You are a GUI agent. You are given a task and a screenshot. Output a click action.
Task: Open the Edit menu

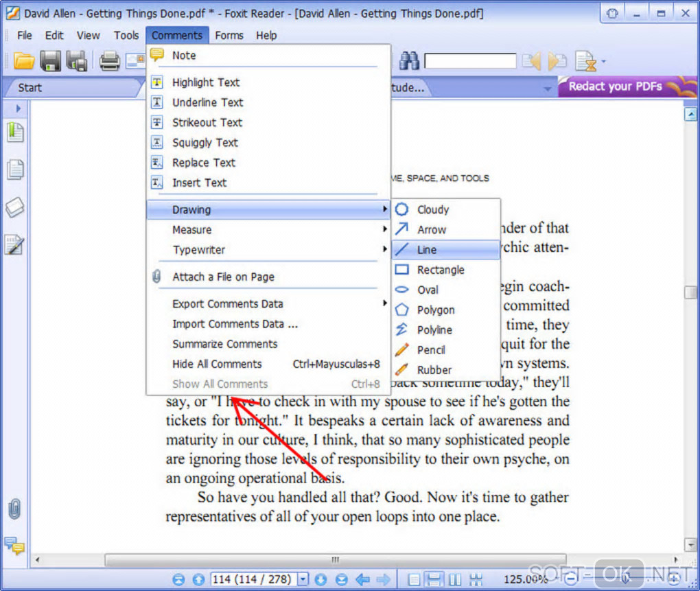pyautogui.click(x=54, y=35)
